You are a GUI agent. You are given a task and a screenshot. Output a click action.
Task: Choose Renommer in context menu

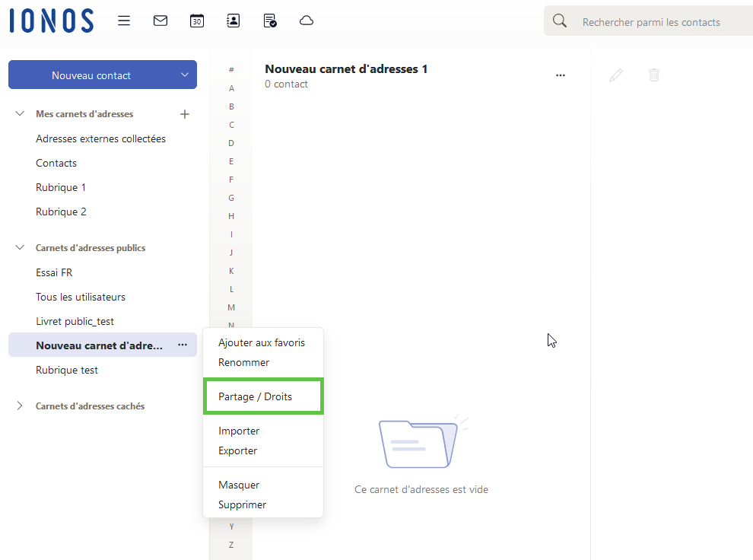[x=244, y=363]
